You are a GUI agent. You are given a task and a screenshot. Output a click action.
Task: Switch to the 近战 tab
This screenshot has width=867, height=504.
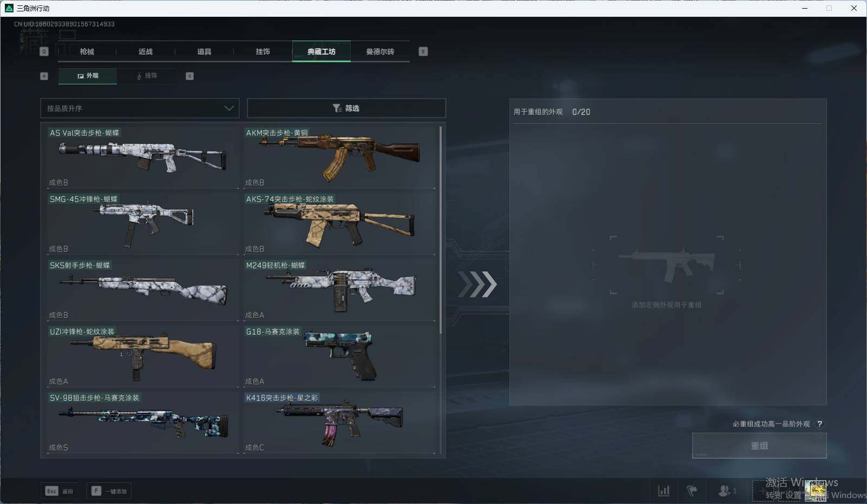146,51
